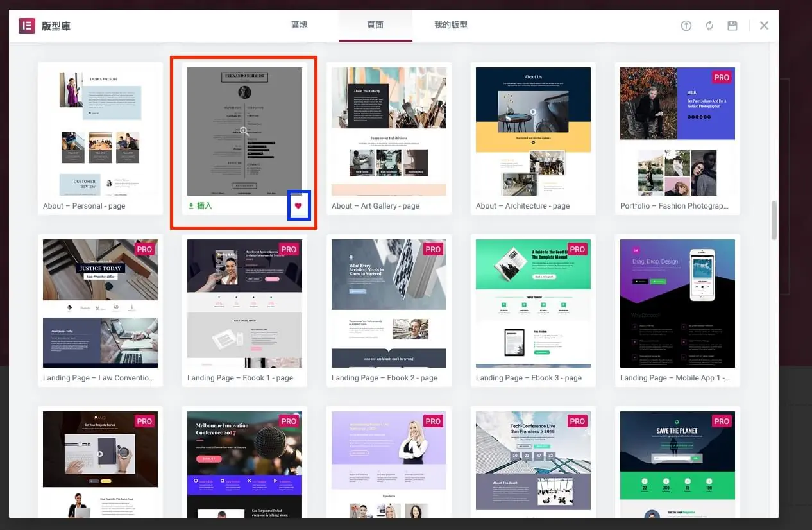Open the Portfolio – Fashion Photographer thumbnail
The height and width of the screenshot is (530, 812).
point(677,132)
